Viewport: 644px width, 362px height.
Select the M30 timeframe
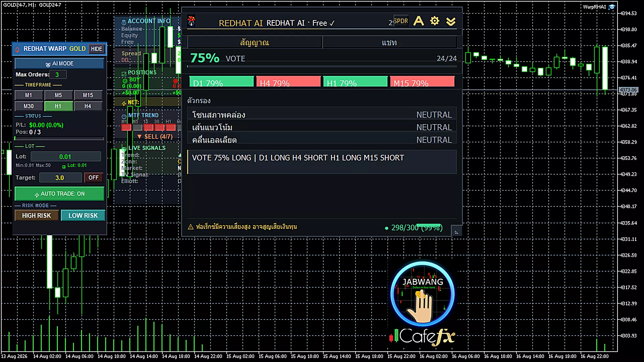point(29,106)
